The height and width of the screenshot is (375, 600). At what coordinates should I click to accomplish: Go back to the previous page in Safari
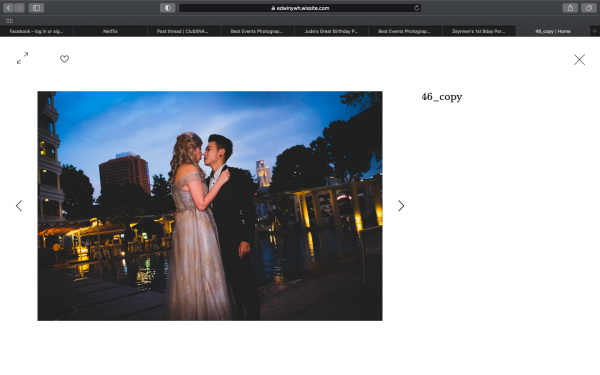[x=8, y=8]
